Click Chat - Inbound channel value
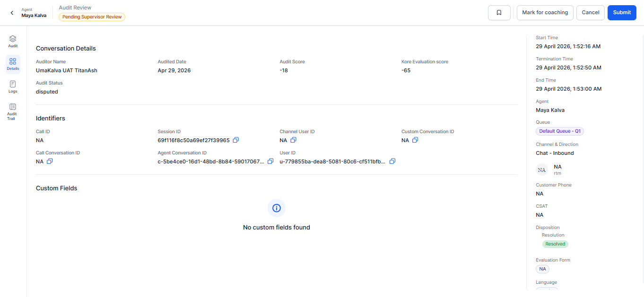644x297 pixels. [x=555, y=153]
